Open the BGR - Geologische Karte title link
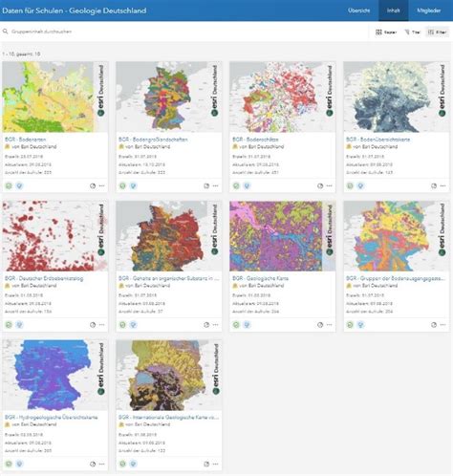This screenshot has width=453, height=476. coord(260,278)
